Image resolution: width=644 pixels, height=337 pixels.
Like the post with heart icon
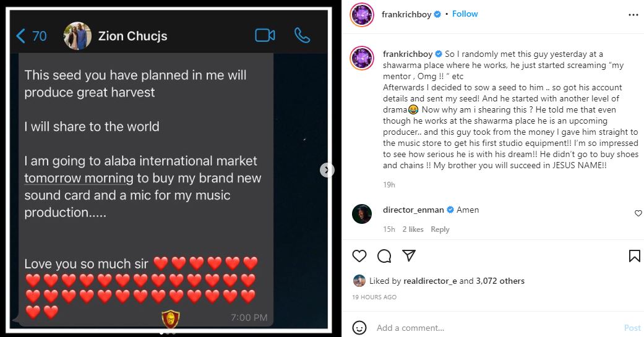click(359, 256)
